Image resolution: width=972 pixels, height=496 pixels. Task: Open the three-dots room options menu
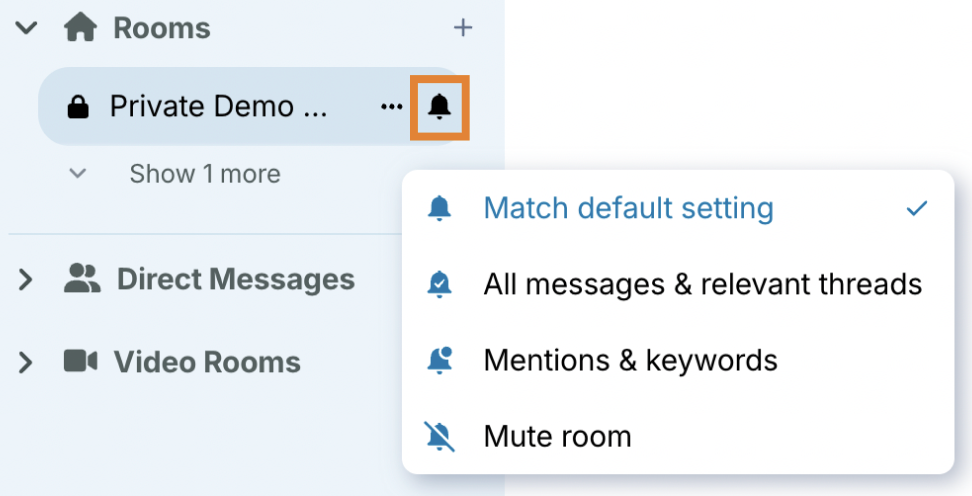[x=392, y=107]
